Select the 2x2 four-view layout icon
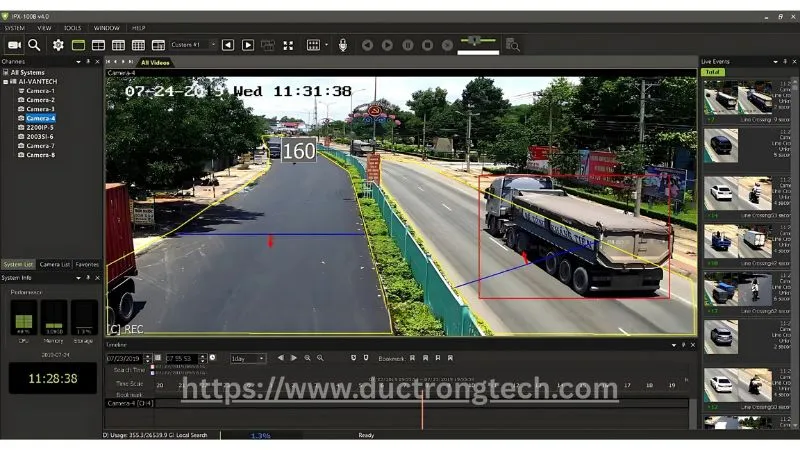The height and width of the screenshot is (450, 800). pos(98,45)
